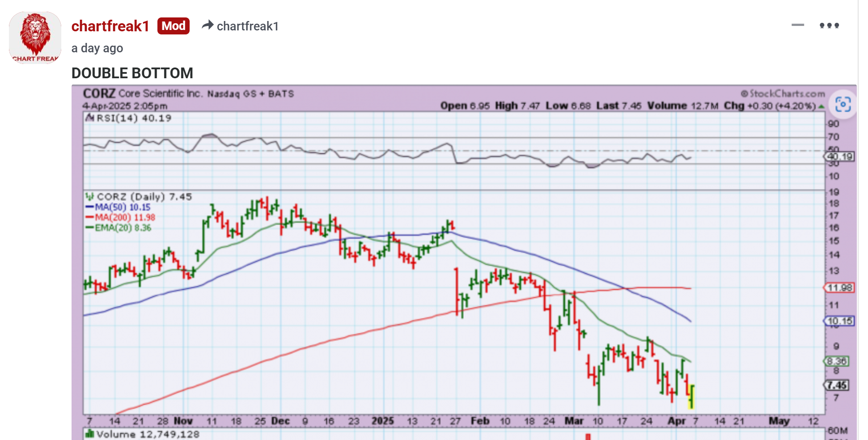Click the '4-Apr-2025 2:05pm' chart date
The height and width of the screenshot is (440, 868).
pos(125,106)
